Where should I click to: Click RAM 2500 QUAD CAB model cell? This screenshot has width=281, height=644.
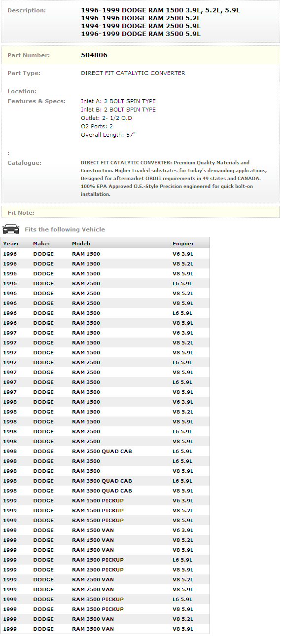click(x=102, y=451)
